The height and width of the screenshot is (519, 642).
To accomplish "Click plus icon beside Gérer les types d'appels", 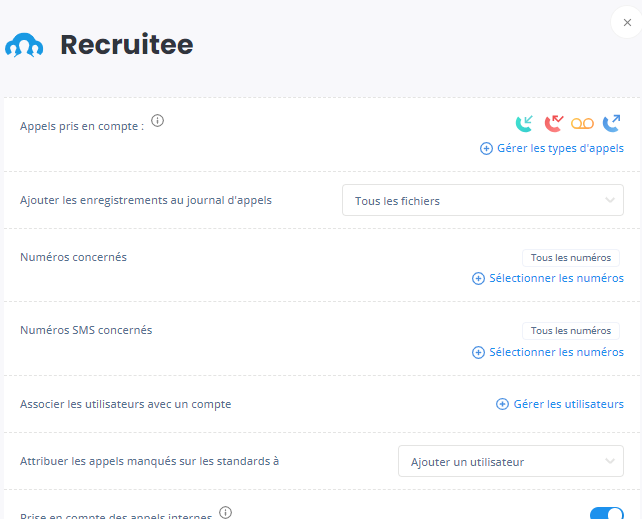I will click(486, 148).
